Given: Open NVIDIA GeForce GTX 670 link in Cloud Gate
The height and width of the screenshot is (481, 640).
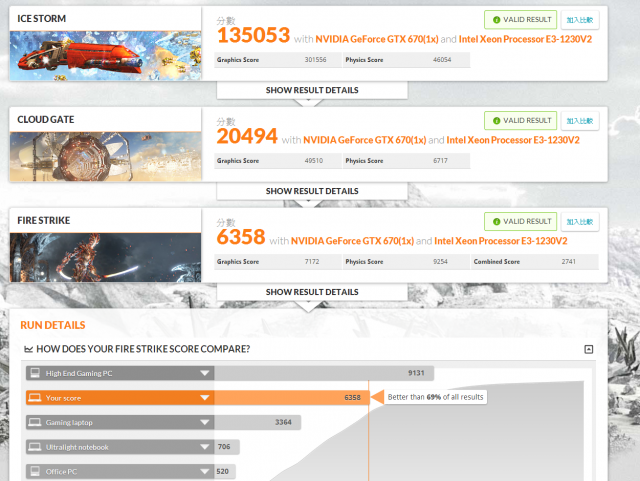Looking at the screenshot, I should [364, 140].
